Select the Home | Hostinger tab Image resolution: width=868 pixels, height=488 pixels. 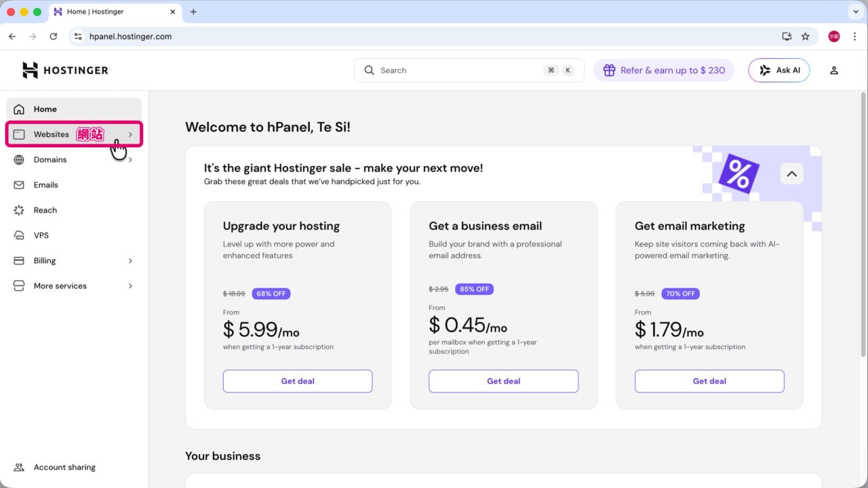(115, 12)
